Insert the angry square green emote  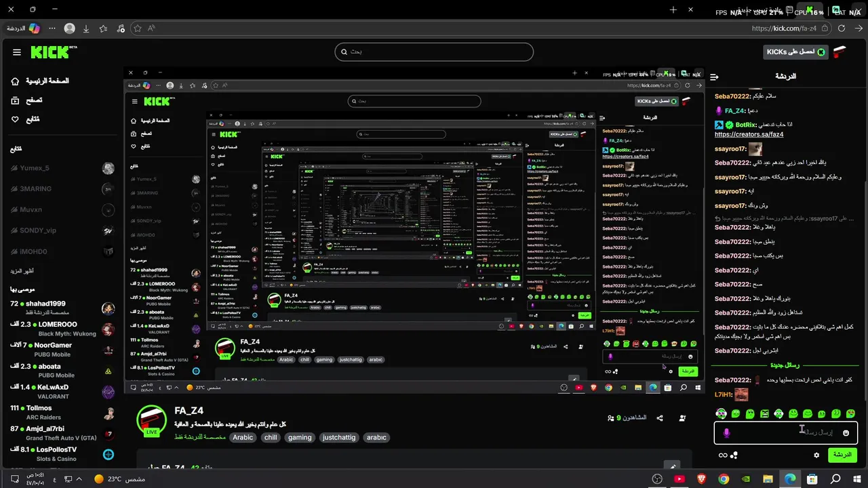tap(764, 413)
